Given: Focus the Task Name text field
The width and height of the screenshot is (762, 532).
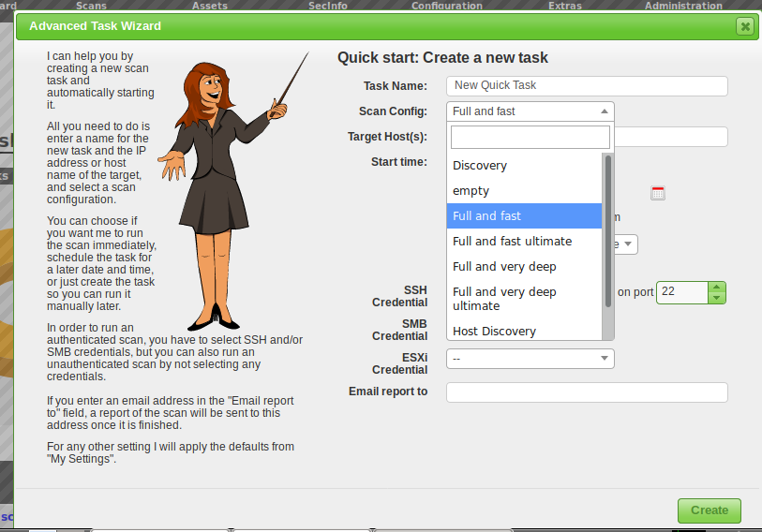Looking at the screenshot, I should (587, 85).
